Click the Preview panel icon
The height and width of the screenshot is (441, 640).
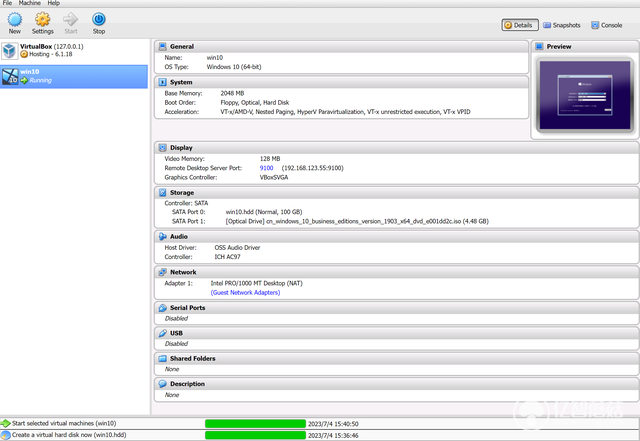pyautogui.click(x=539, y=47)
